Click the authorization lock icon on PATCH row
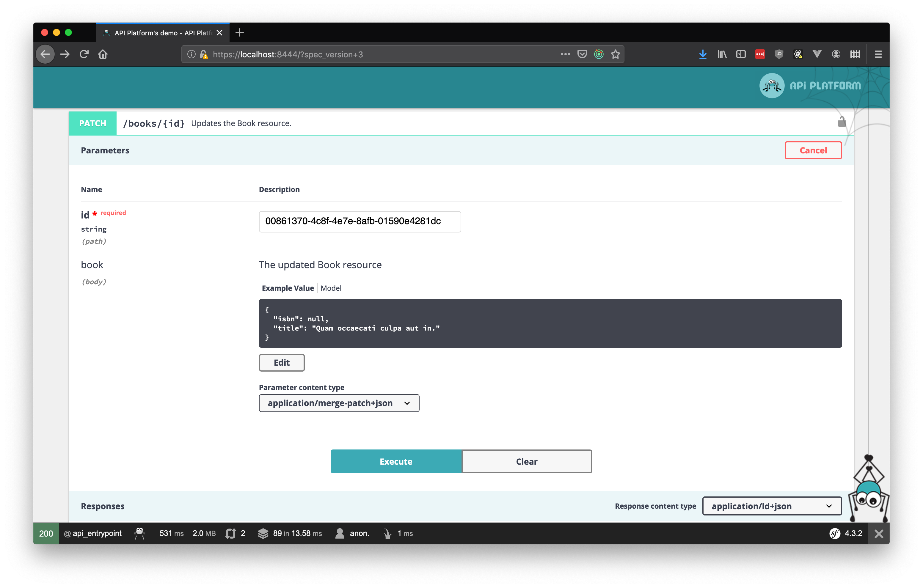This screenshot has width=923, height=588. pos(842,122)
